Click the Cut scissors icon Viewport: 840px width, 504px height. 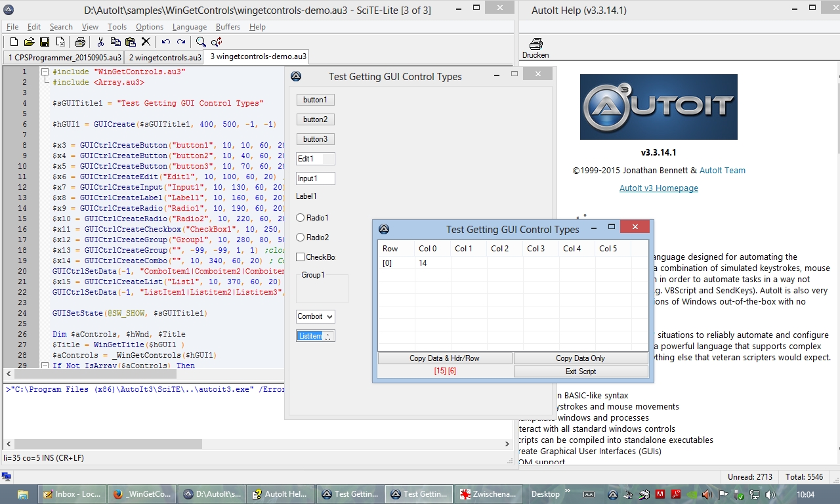(x=100, y=42)
